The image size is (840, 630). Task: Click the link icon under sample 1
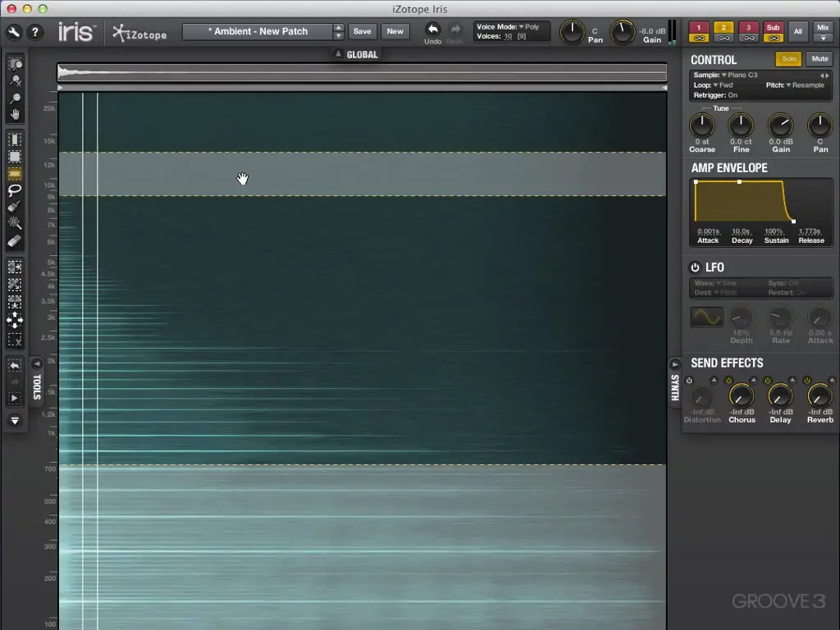coord(699,39)
